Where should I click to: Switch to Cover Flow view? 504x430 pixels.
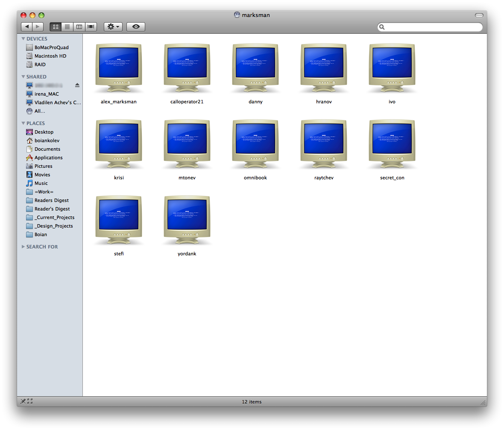click(x=91, y=27)
